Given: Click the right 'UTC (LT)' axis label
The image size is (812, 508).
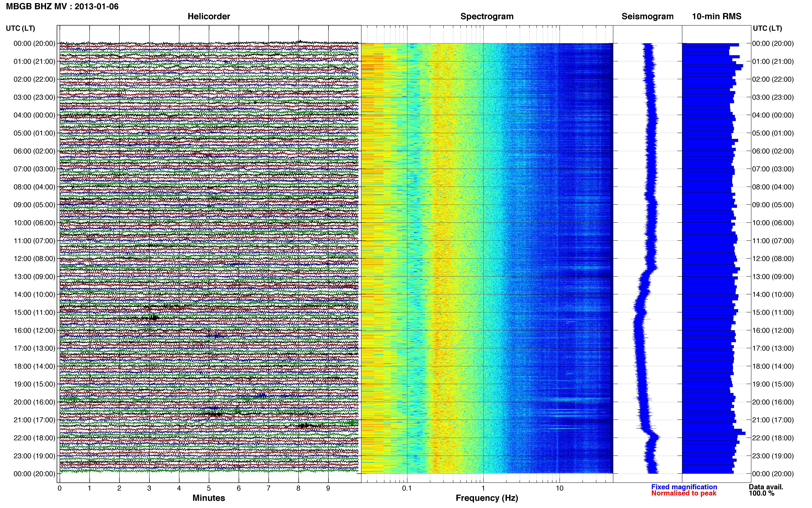Looking at the screenshot, I should click(x=767, y=28).
